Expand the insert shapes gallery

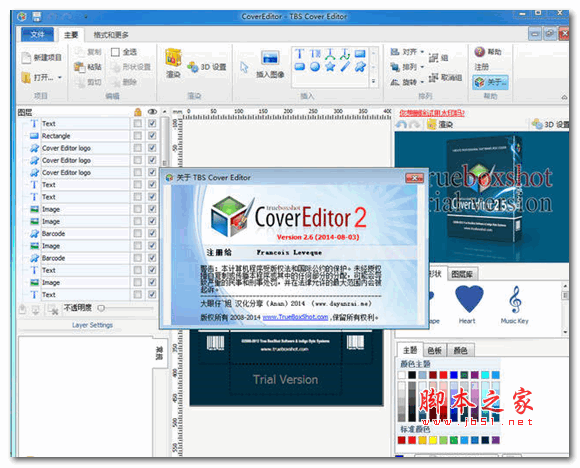click(374, 81)
